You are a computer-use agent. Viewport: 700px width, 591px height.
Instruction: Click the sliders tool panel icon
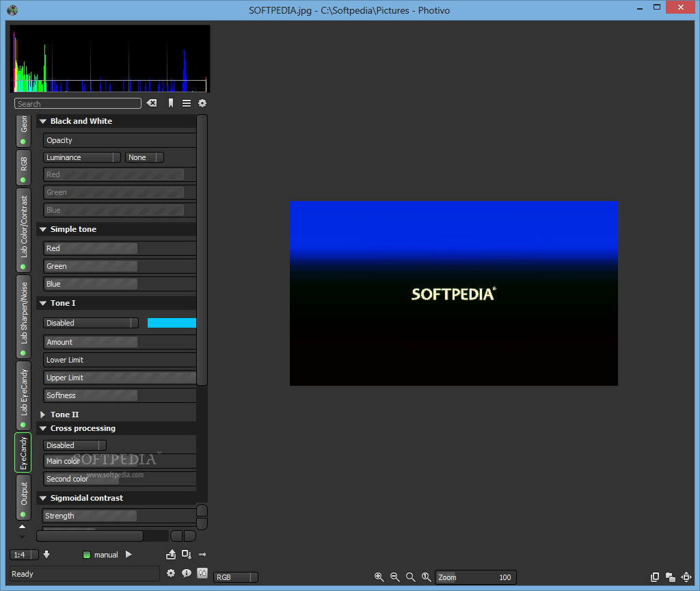point(202,573)
